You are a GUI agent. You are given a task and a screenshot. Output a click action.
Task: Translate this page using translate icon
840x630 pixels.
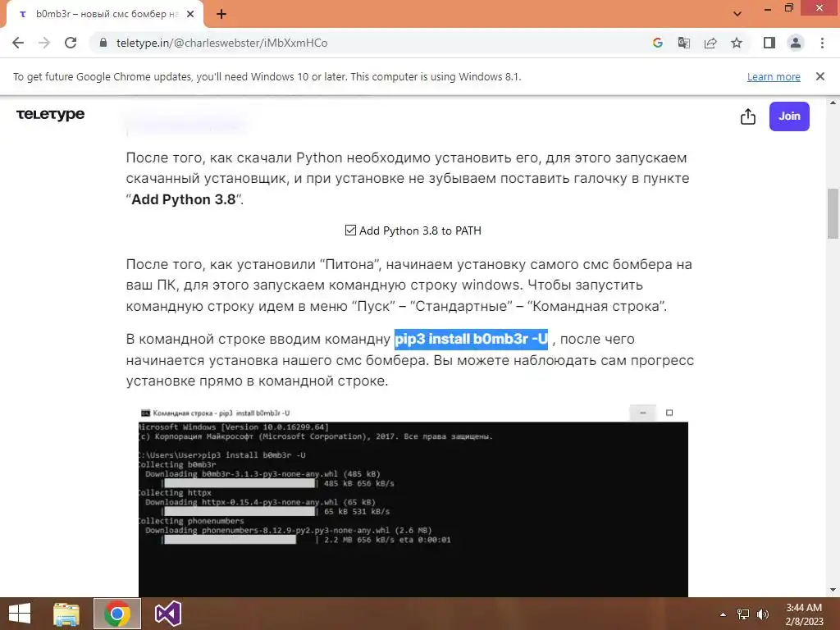[684, 43]
